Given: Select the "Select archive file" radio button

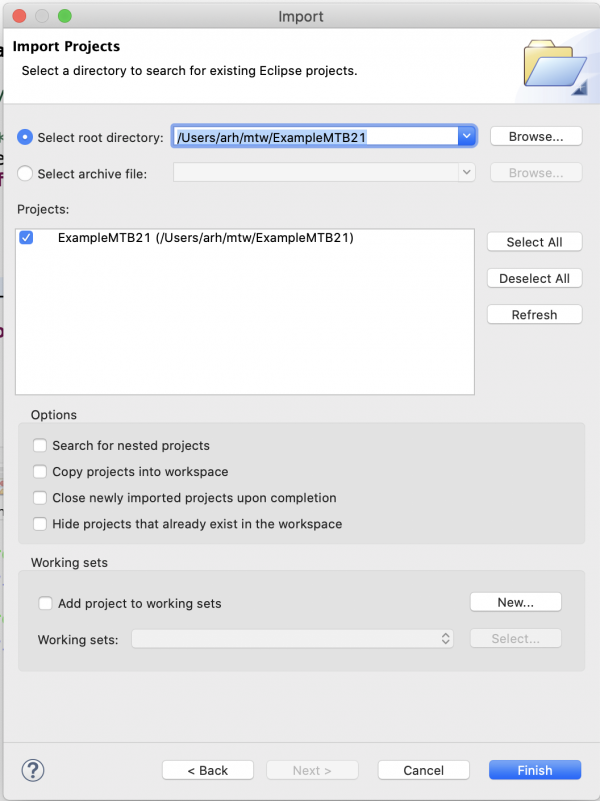Looking at the screenshot, I should [24, 172].
